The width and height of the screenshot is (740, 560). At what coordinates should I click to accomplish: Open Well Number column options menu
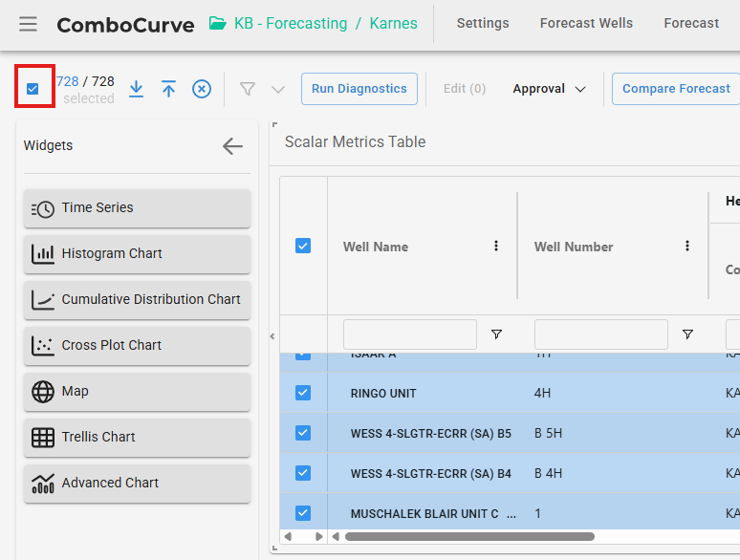point(687,246)
